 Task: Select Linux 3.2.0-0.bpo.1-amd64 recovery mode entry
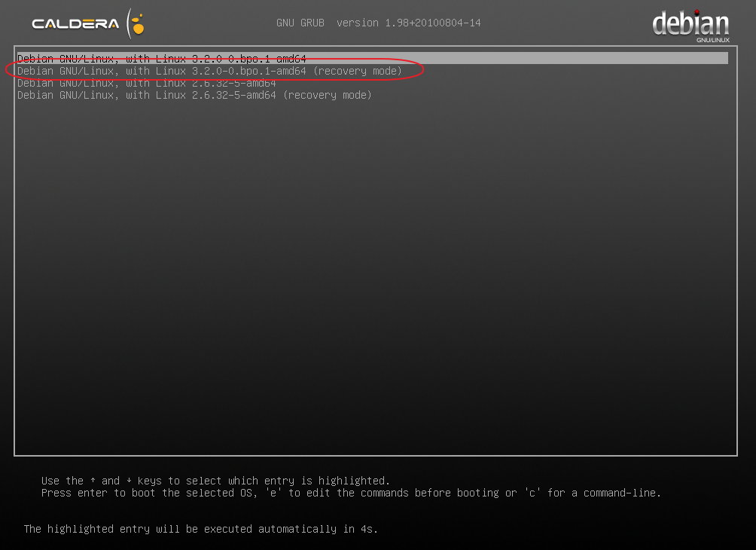tap(209, 71)
